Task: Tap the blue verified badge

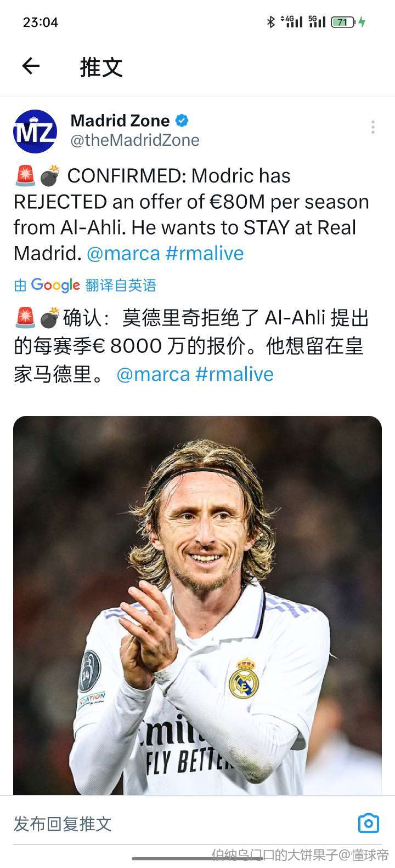Action: tap(182, 121)
